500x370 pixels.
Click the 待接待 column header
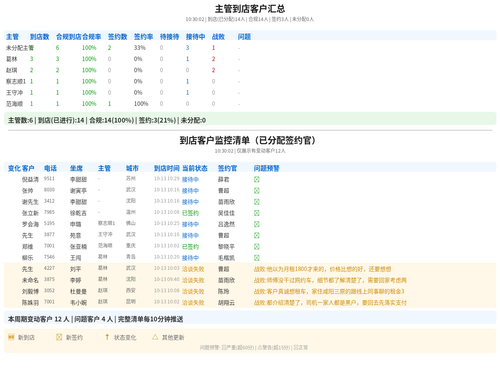[x=169, y=37]
